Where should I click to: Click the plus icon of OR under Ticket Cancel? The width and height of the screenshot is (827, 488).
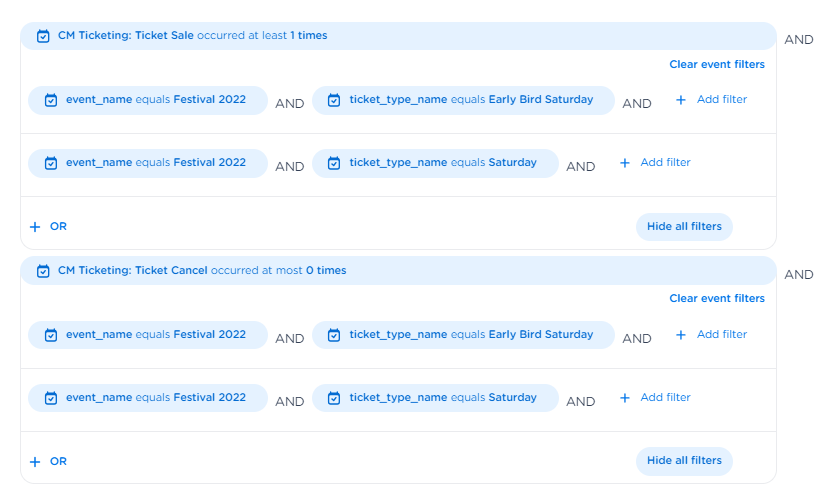pyautogui.click(x=35, y=462)
